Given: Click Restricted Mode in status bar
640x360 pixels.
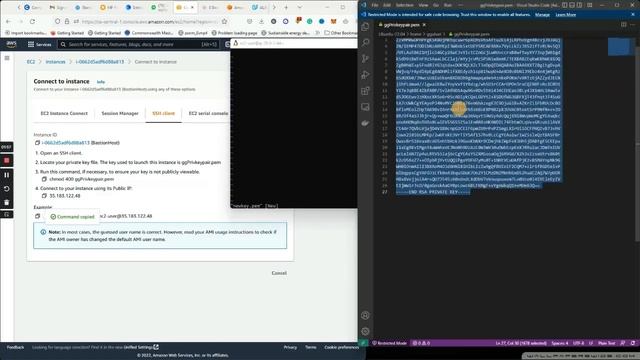Looking at the screenshot, I should [389, 343].
